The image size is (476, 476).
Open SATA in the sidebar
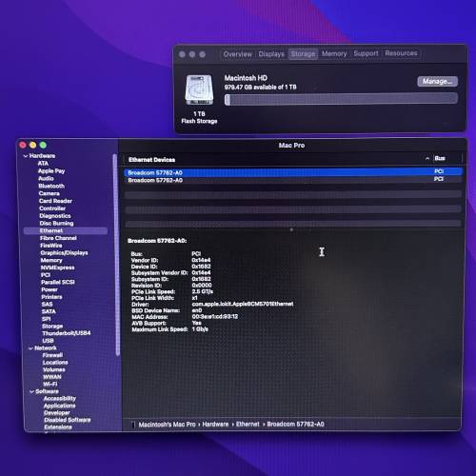pyautogui.click(x=49, y=311)
